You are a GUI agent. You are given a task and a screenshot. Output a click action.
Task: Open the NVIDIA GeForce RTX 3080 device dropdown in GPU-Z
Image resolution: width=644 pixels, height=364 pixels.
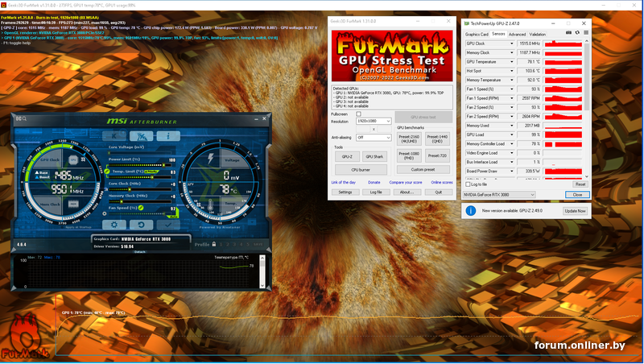point(499,195)
